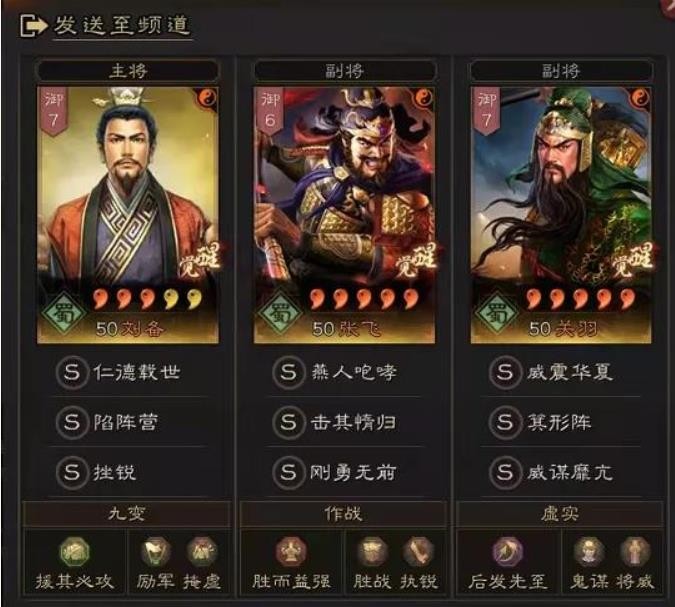675x607 pixels.
Task: Open the 张飞 general portrait card
Action: click(344, 215)
